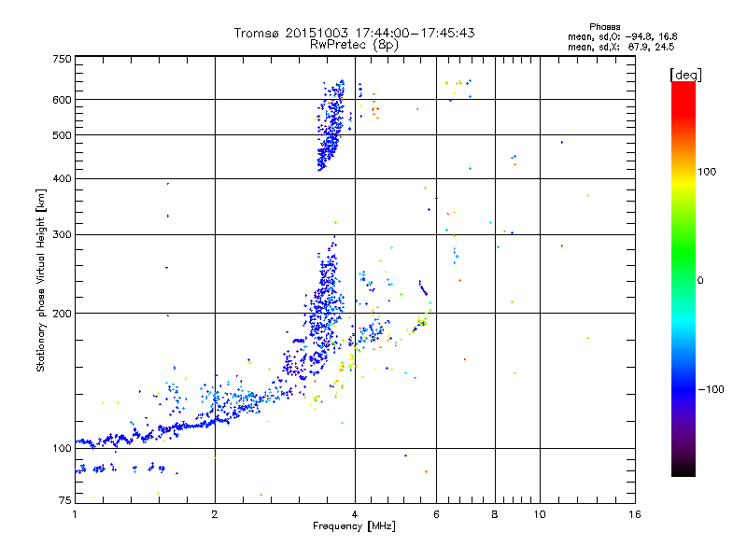This screenshot has width=747, height=560.
Task: Click the '500' y-axis tick label
Action: [x=62, y=135]
